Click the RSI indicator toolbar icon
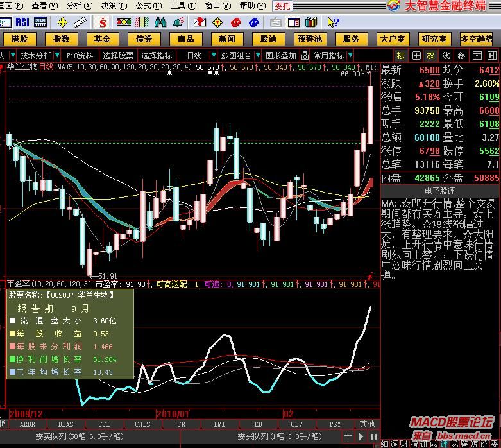 point(22,22)
